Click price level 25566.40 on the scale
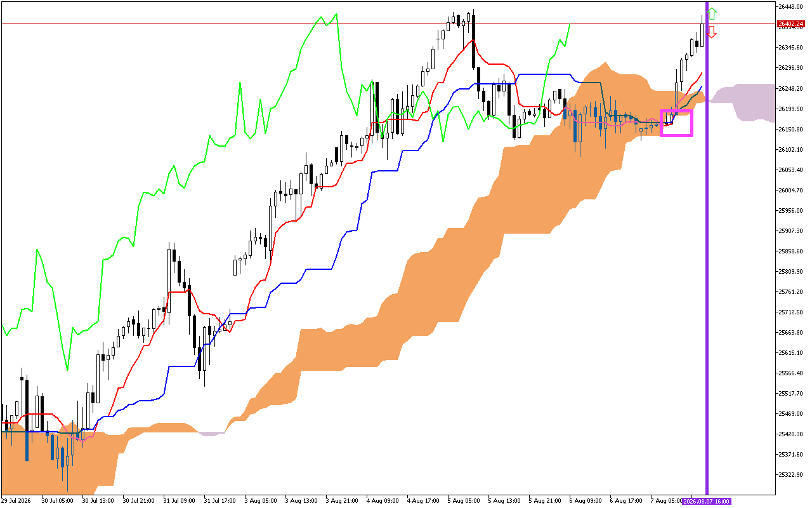Image resolution: width=812 pixels, height=508 pixels. (790, 373)
